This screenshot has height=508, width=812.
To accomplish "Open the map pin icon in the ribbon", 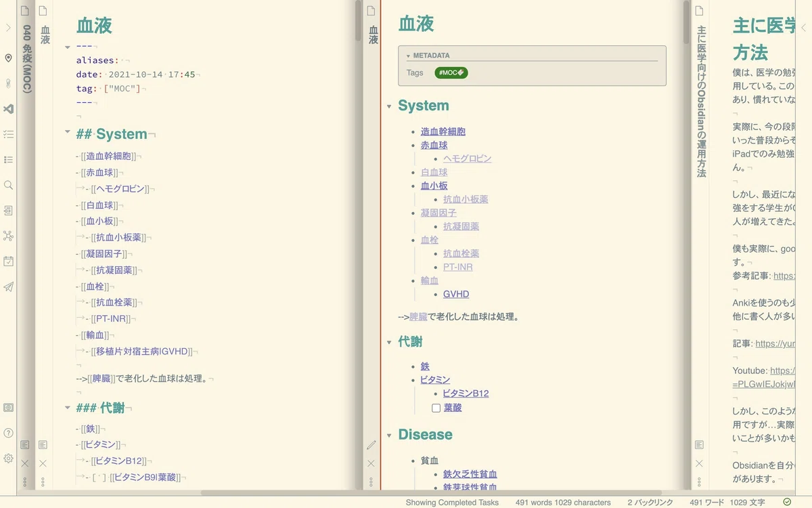I will 8,58.
